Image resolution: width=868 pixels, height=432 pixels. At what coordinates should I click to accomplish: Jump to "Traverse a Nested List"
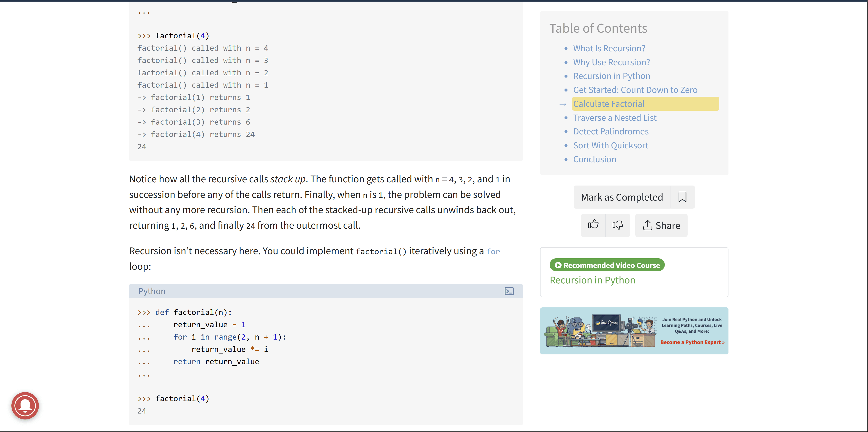pyautogui.click(x=615, y=118)
